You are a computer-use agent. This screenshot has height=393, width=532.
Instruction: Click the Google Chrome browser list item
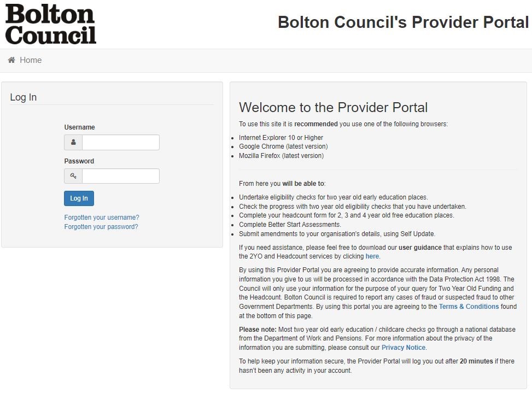[x=283, y=146]
